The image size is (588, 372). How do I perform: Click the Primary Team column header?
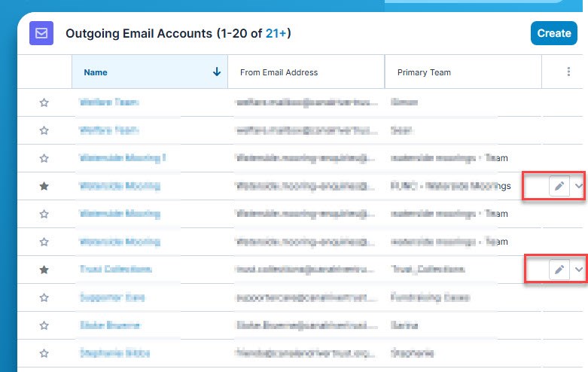[424, 73]
